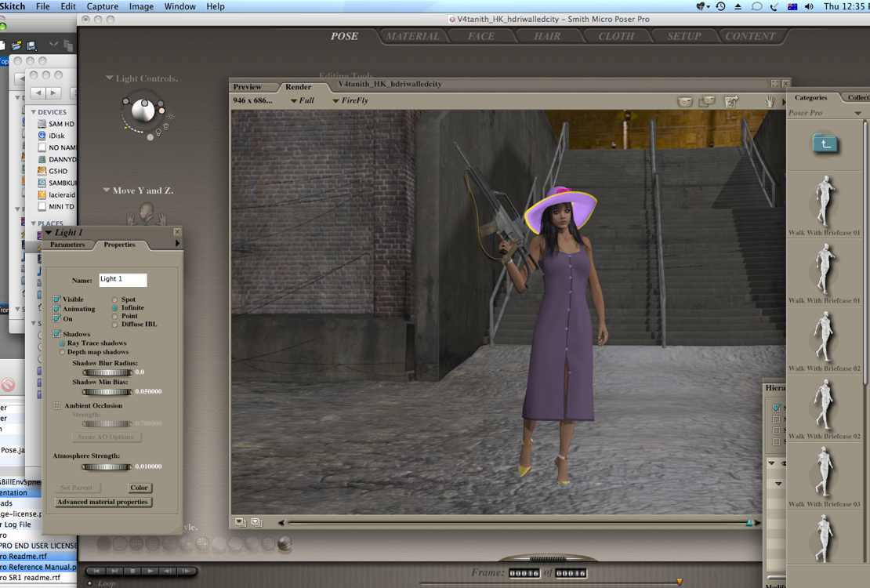870x588 pixels.
Task: Click the hand icon in render toolbar
Action: coord(770,101)
